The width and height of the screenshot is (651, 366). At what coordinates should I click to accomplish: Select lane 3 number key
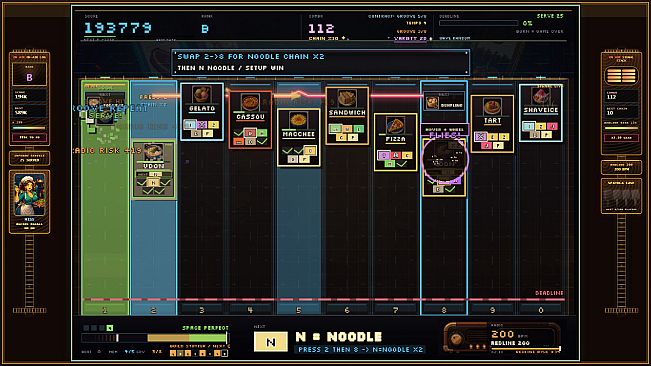[x=202, y=310]
